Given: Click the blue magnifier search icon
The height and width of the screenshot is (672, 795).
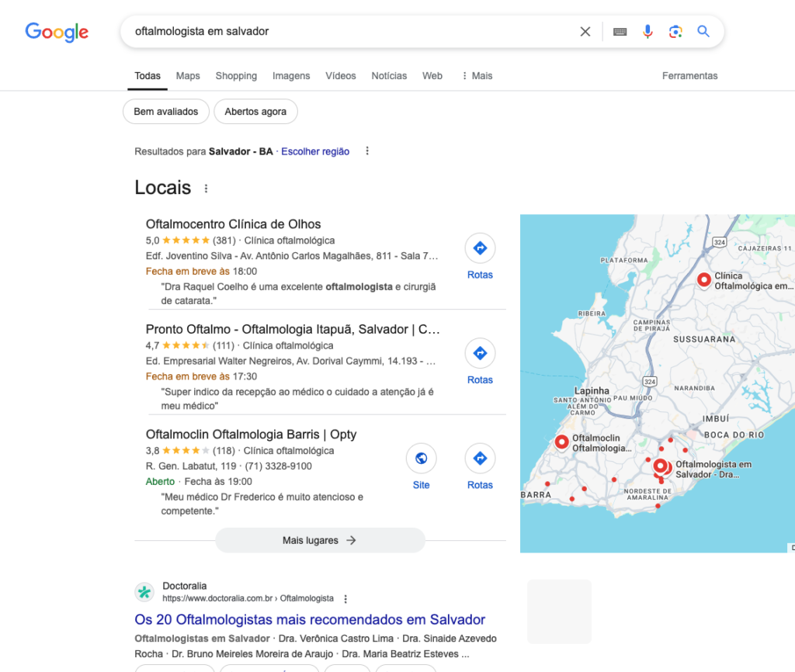Looking at the screenshot, I should tap(703, 31).
